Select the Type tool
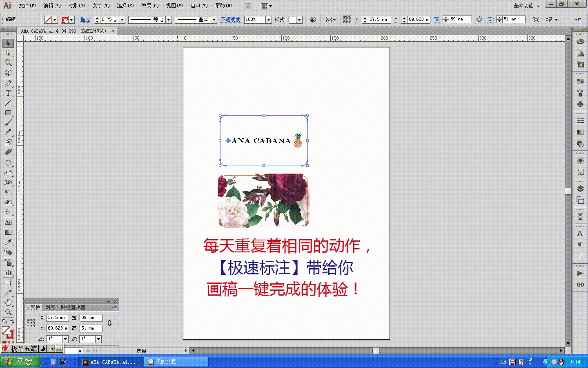This screenshot has height=368, width=588. pyautogui.click(x=8, y=93)
